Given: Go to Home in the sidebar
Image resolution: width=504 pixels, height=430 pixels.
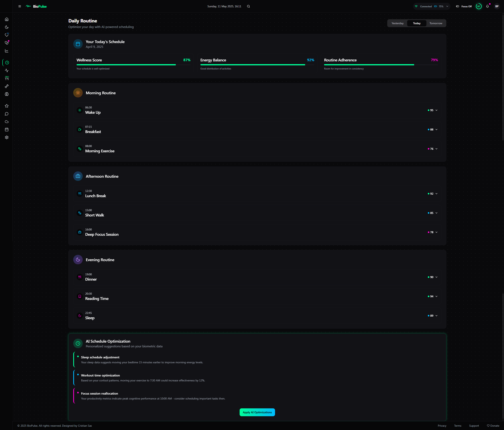Looking at the screenshot, I should 7,19.
